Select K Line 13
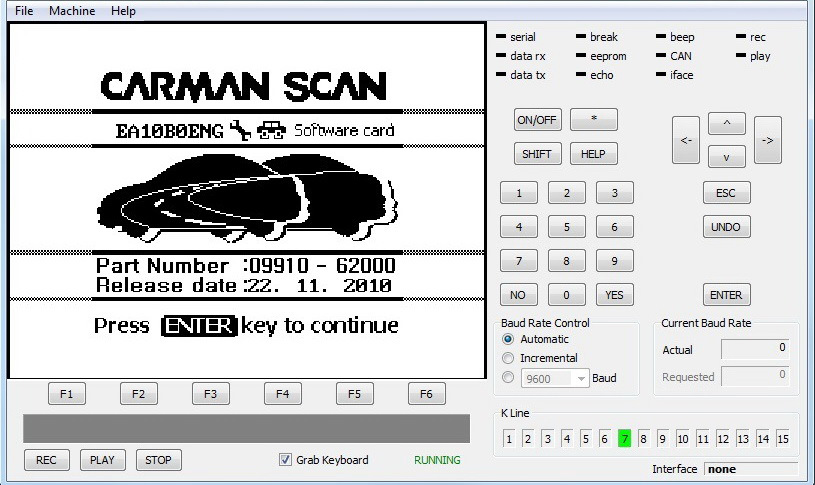Viewport: 815px width, 485px height. pyautogui.click(x=743, y=439)
